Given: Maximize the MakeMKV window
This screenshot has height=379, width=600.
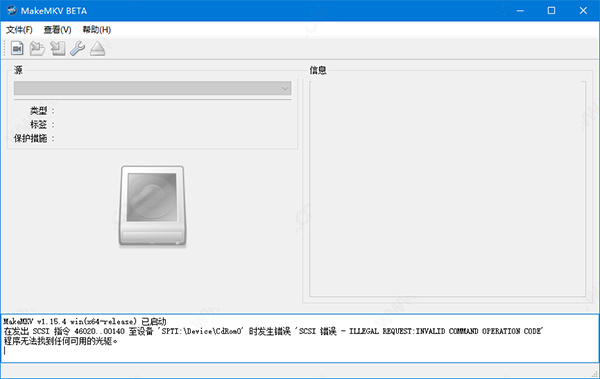Looking at the screenshot, I should [x=551, y=10].
